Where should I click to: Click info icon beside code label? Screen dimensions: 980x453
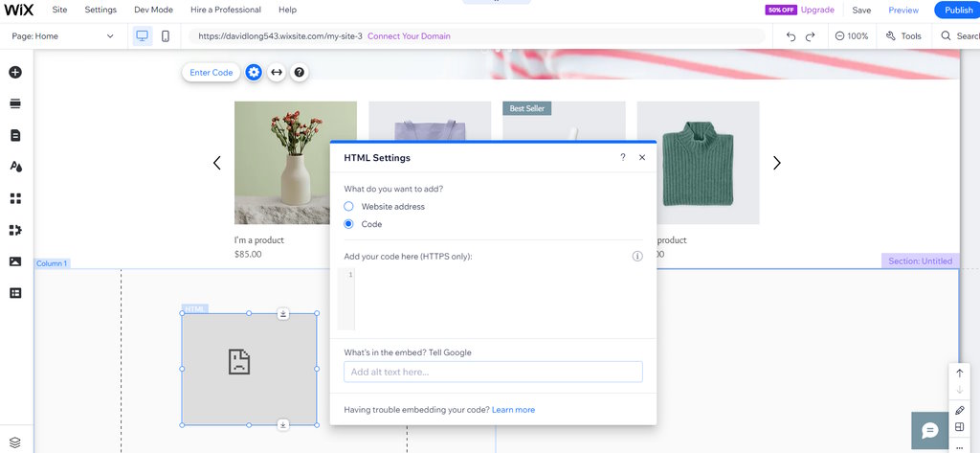tap(637, 256)
